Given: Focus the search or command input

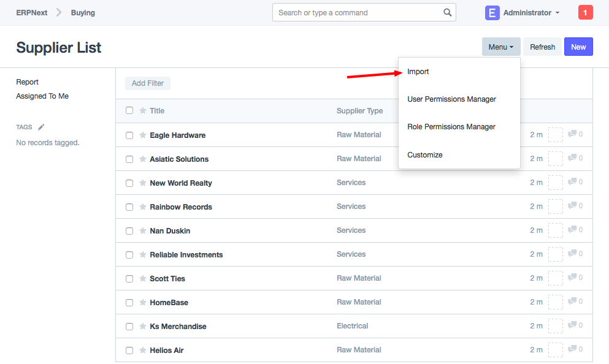Looking at the screenshot, I should coord(359,13).
